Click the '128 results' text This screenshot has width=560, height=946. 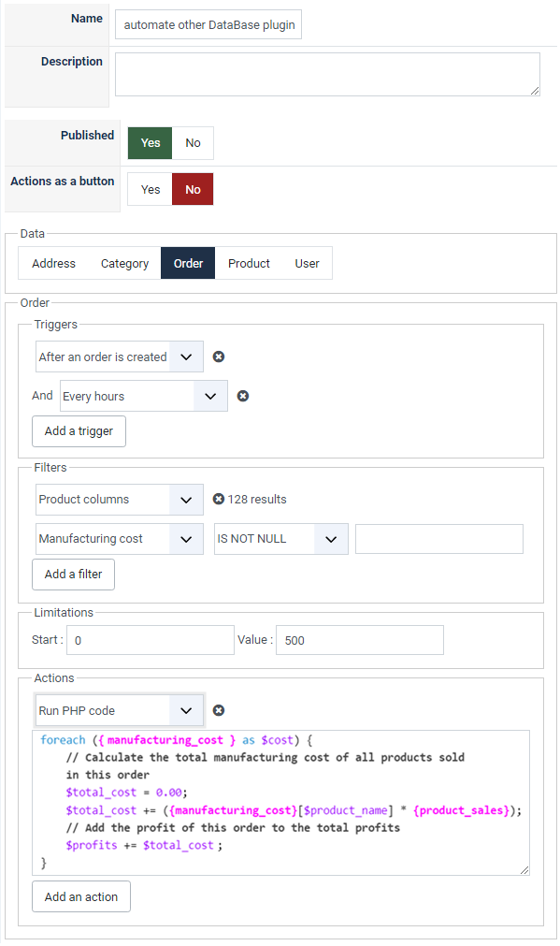tap(257, 499)
